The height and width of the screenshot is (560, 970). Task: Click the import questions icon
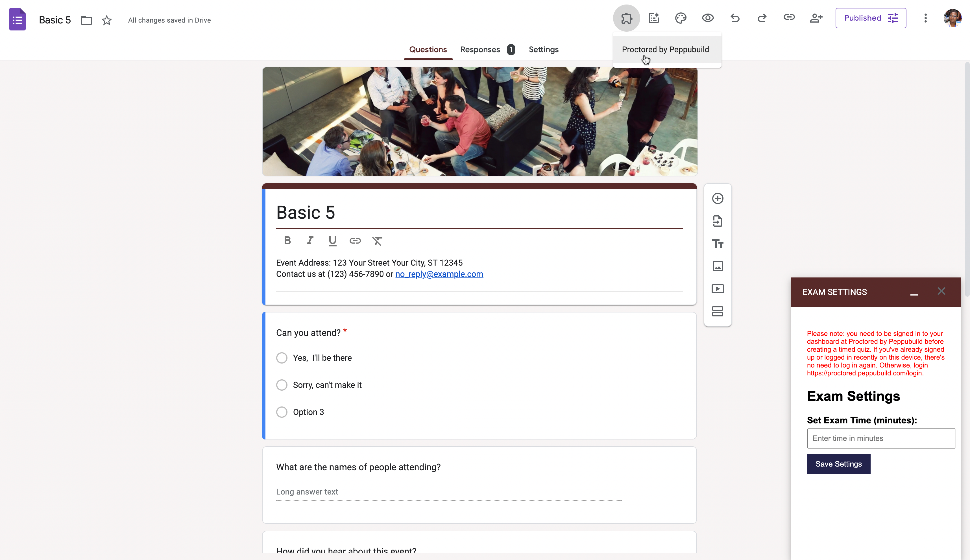point(718,221)
